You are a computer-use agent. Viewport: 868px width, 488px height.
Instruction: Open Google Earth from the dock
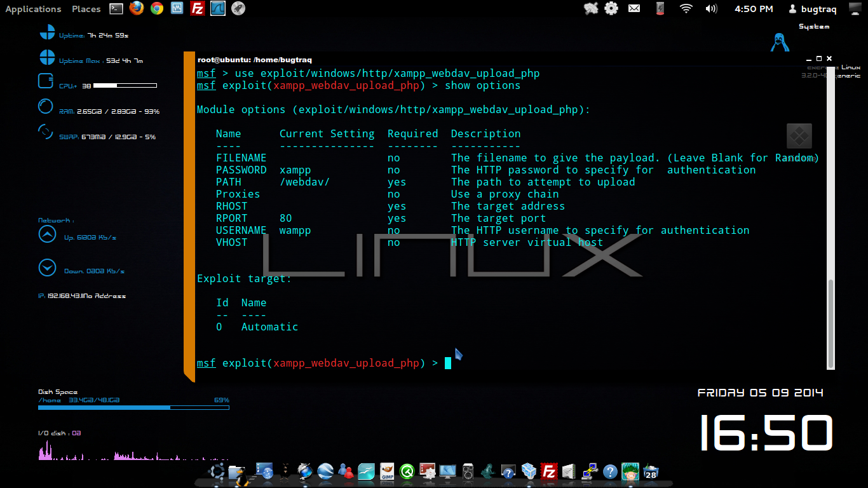(325, 471)
